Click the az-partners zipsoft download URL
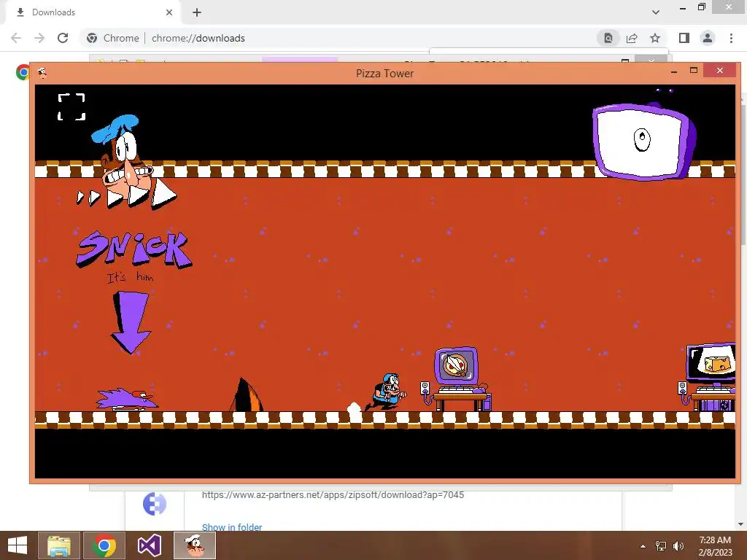 (333, 495)
